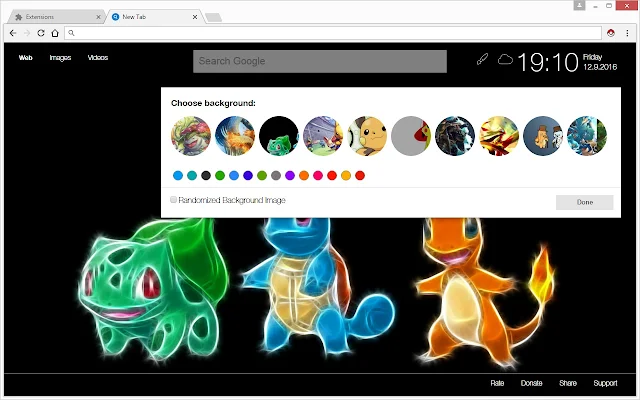Click the Search Google input box
Image resolution: width=640 pixels, height=400 pixels.
click(320, 61)
